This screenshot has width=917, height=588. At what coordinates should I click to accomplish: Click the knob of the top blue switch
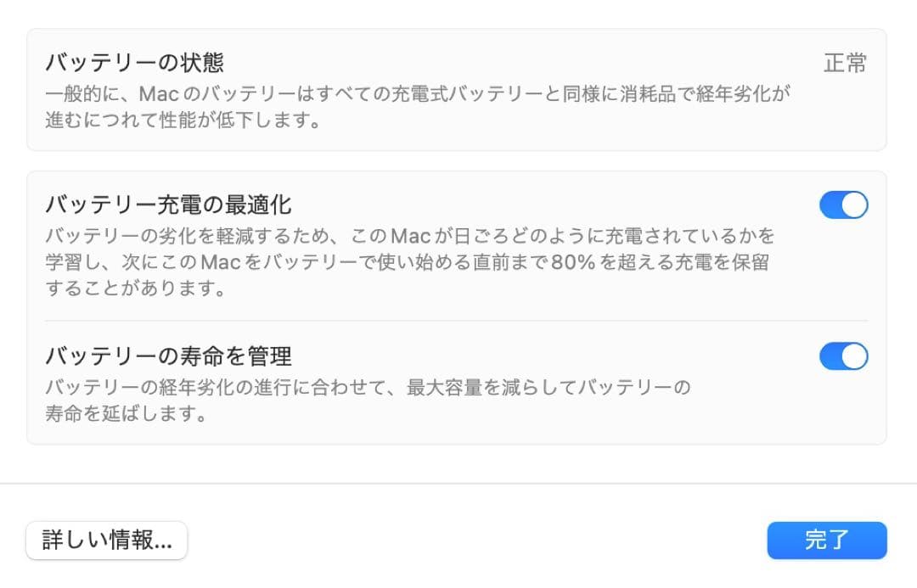point(852,204)
